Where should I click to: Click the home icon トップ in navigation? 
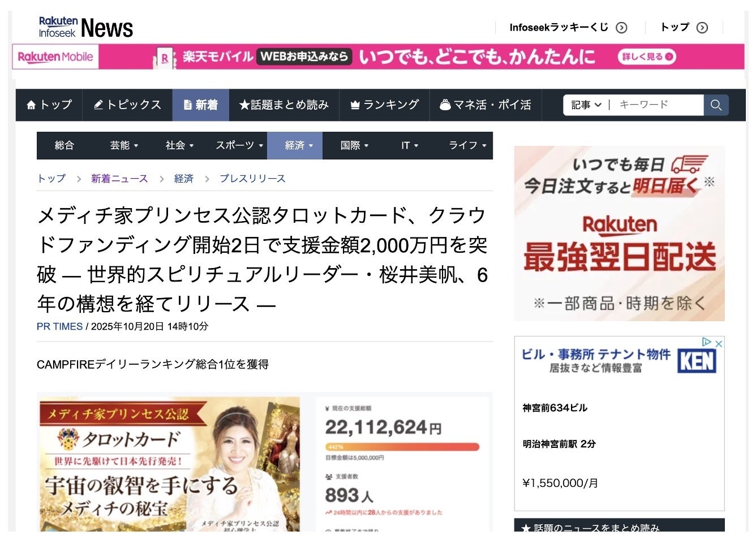pos(49,105)
